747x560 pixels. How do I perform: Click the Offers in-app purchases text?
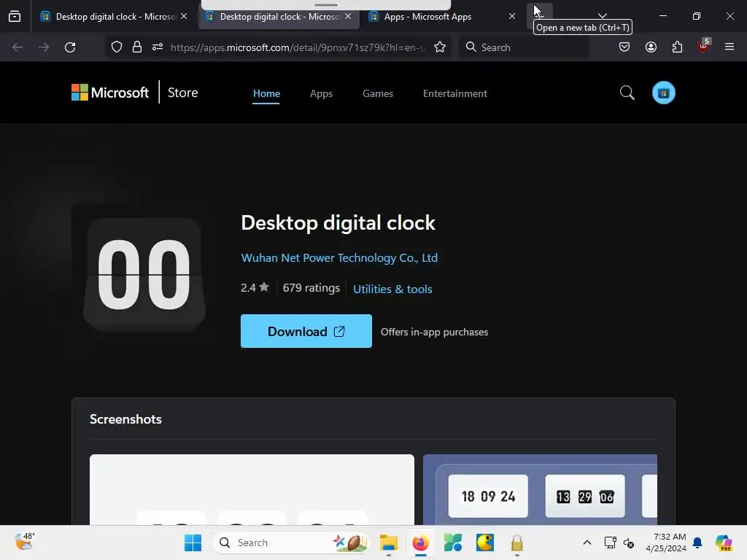(x=435, y=332)
